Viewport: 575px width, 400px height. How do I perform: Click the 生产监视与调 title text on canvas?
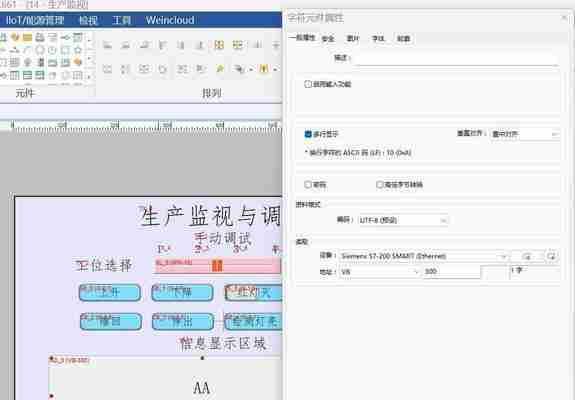(x=210, y=216)
